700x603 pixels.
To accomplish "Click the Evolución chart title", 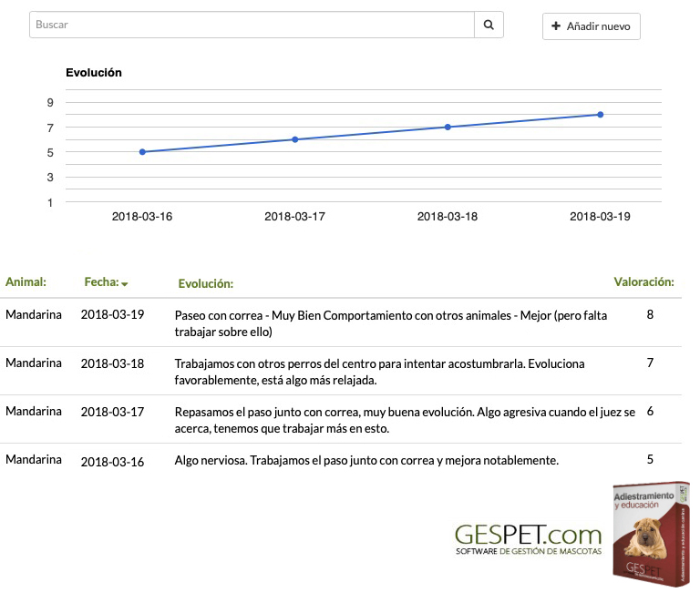I will [x=94, y=73].
